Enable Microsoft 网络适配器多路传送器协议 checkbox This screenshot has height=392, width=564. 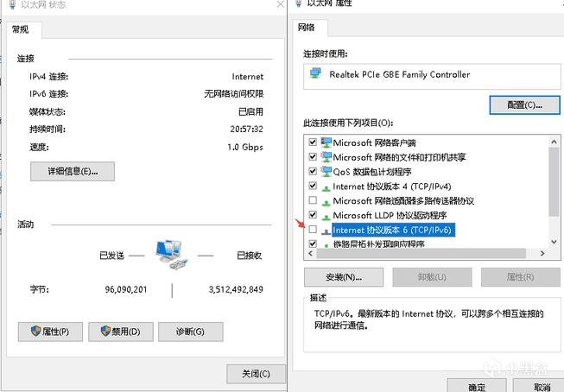pos(313,200)
